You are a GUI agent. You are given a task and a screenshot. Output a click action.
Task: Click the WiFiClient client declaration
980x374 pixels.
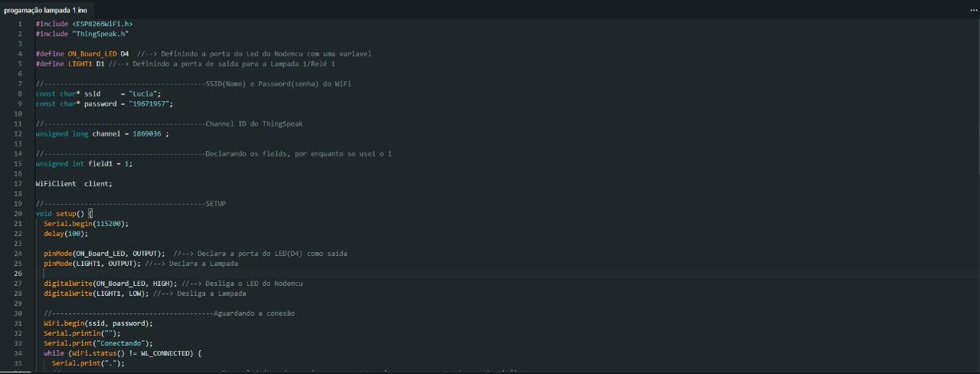click(x=73, y=183)
